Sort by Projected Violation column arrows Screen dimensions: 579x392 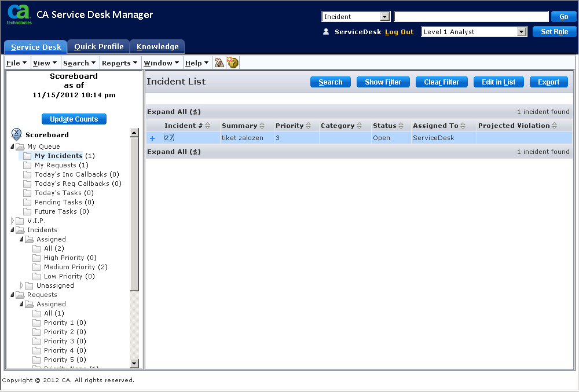[554, 126]
